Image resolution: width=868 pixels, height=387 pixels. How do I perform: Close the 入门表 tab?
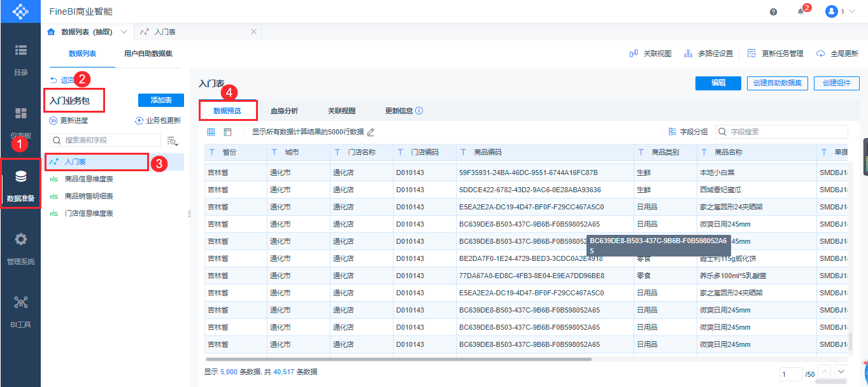(x=253, y=31)
